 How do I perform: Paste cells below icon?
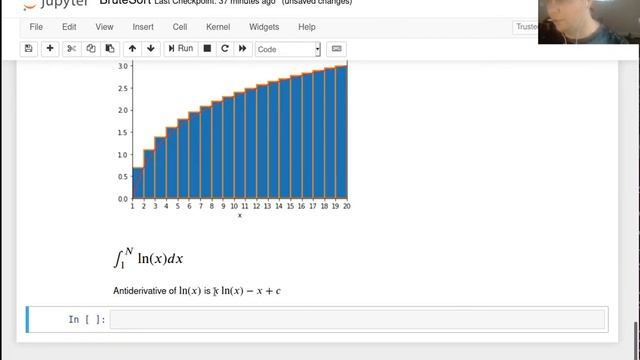click(110, 49)
